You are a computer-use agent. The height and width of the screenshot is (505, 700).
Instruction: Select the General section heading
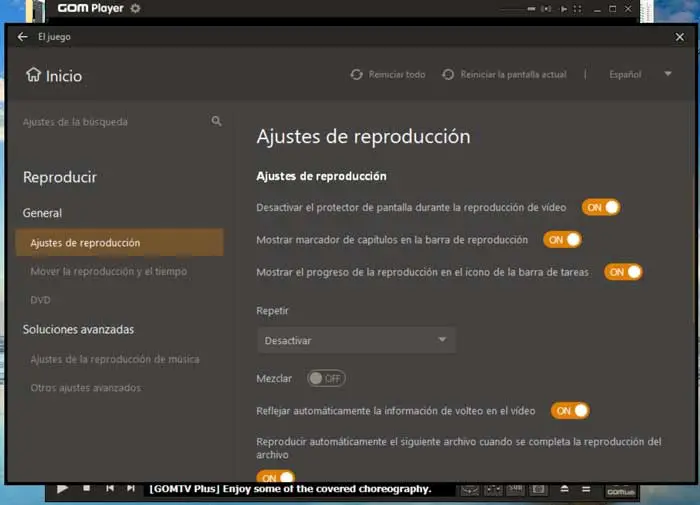tap(42, 213)
